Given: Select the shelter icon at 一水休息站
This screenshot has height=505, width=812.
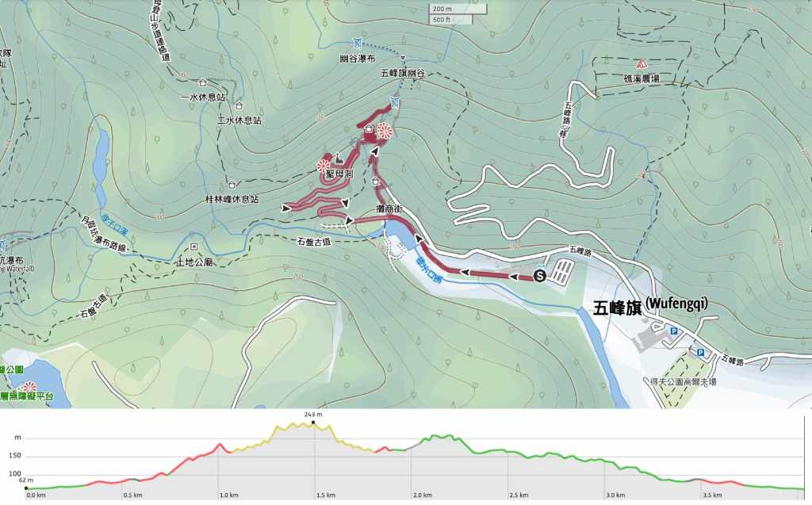Looking at the screenshot, I should (x=202, y=83).
